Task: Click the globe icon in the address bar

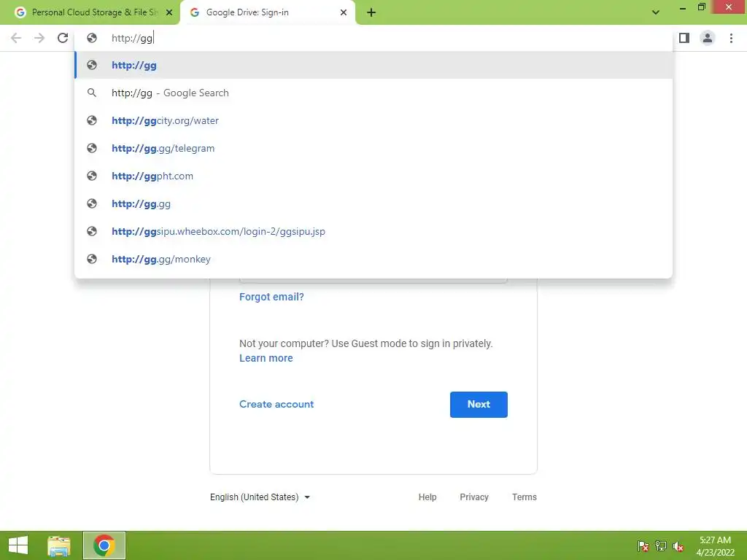Action: click(92, 38)
